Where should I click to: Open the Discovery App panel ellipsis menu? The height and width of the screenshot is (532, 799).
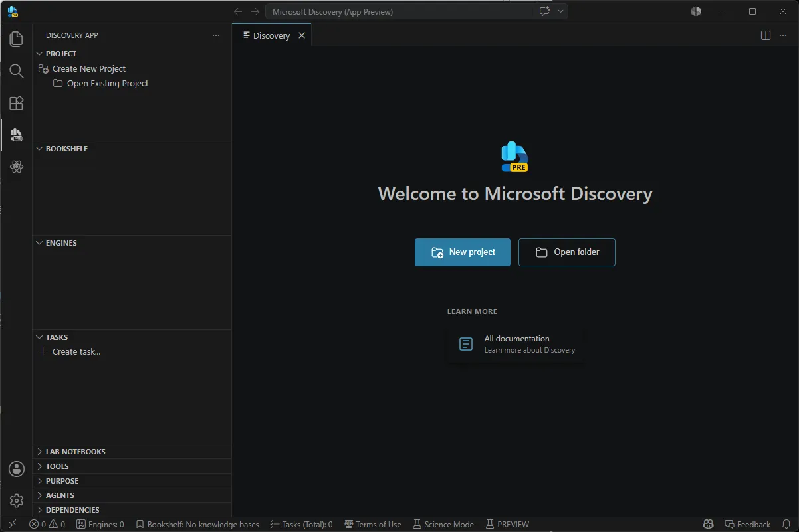click(x=216, y=35)
